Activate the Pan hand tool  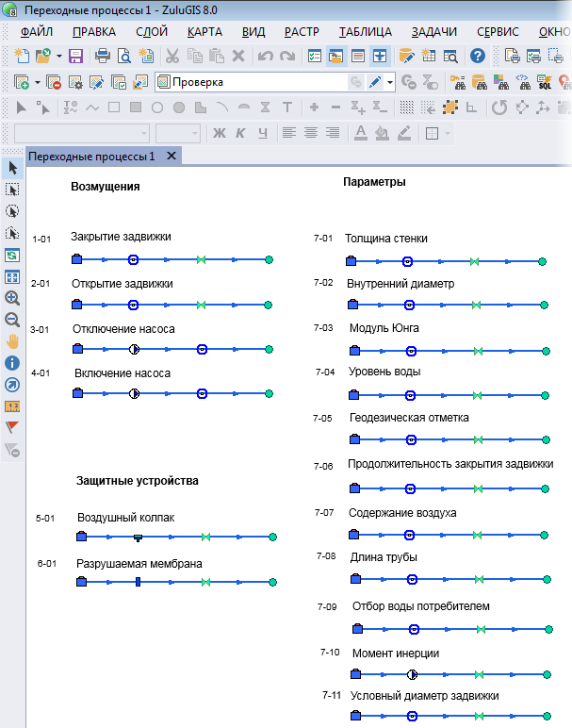tap(12, 341)
